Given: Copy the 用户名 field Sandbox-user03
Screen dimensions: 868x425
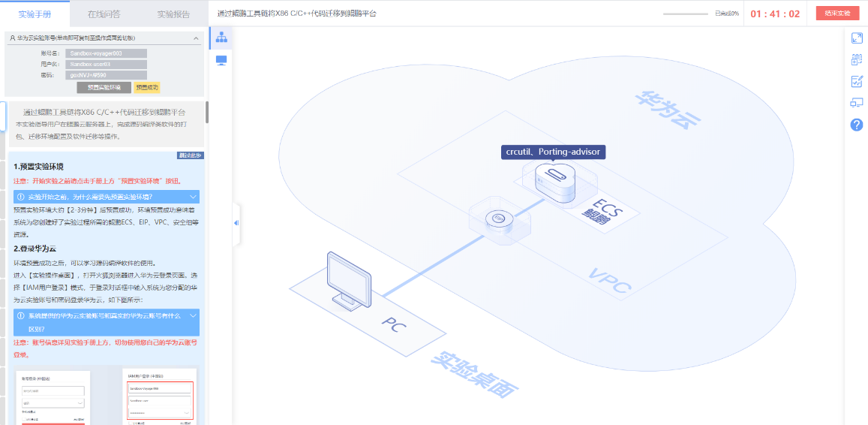Looking at the screenshot, I should tap(106, 65).
